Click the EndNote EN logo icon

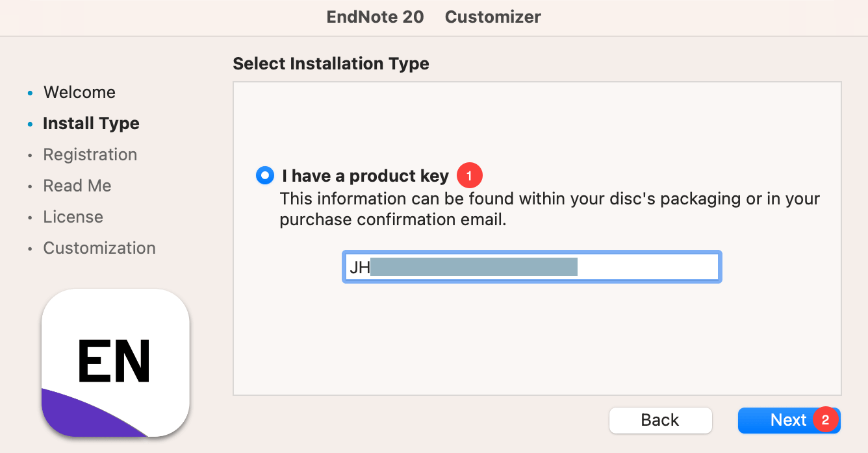click(115, 362)
